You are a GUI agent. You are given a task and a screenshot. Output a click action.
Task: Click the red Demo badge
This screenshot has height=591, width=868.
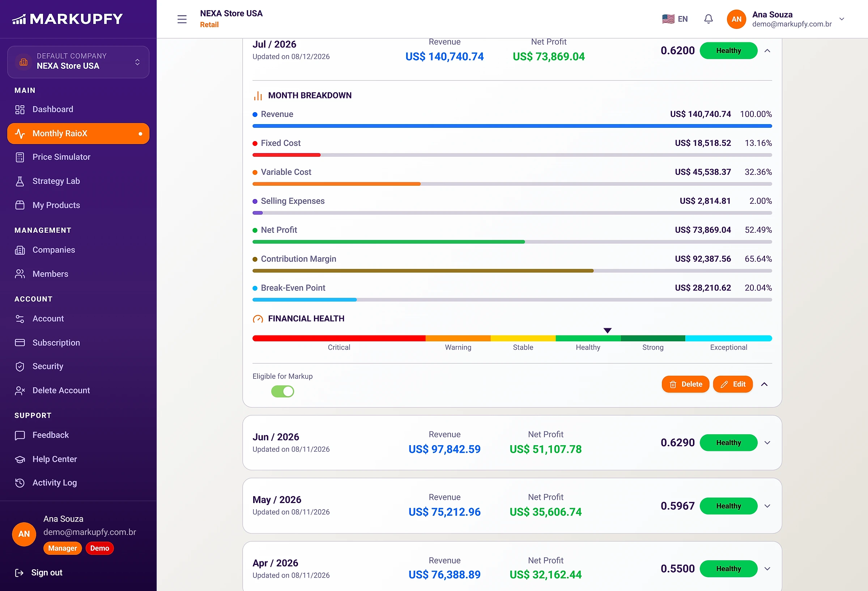tap(99, 548)
